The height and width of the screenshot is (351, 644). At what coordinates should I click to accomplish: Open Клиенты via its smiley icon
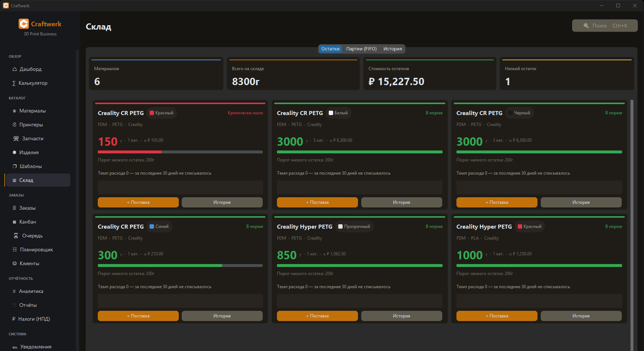point(15,263)
